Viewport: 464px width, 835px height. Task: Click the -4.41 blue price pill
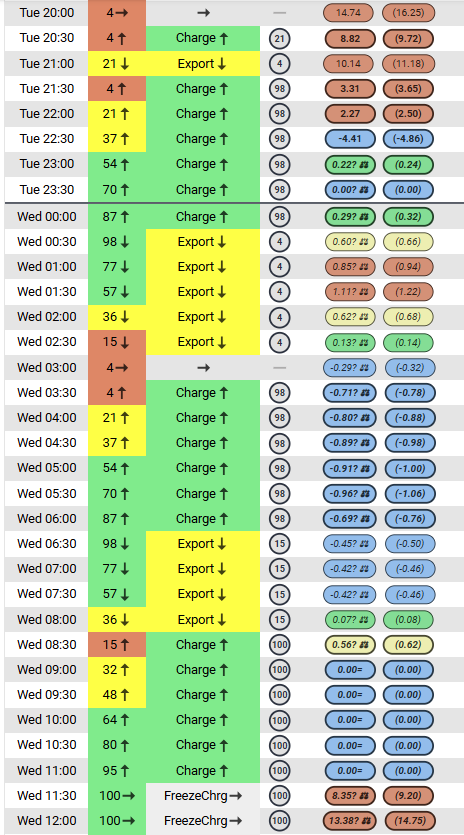350,138
